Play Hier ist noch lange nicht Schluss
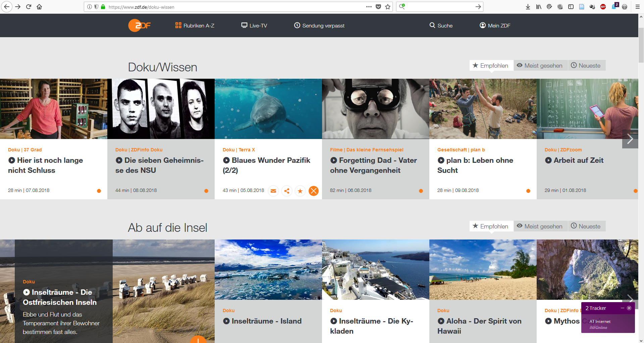 click(x=45, y=165)
